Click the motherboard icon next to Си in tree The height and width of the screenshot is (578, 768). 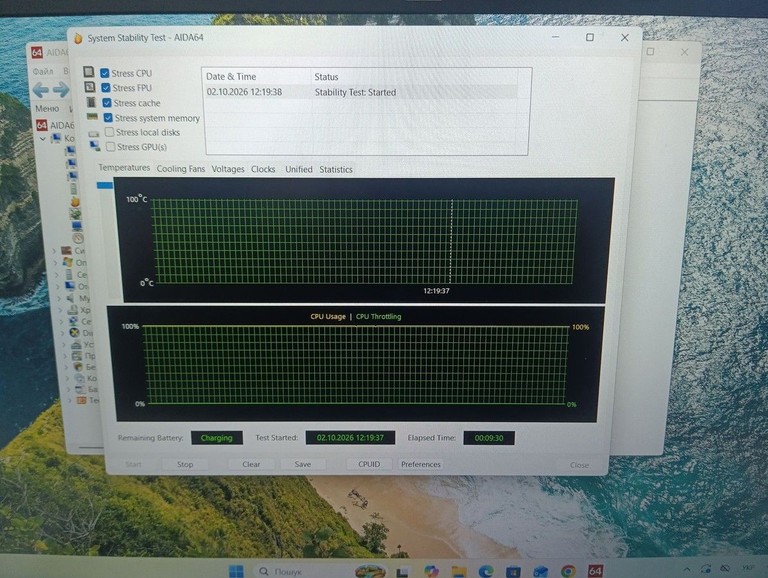(67, 250)
